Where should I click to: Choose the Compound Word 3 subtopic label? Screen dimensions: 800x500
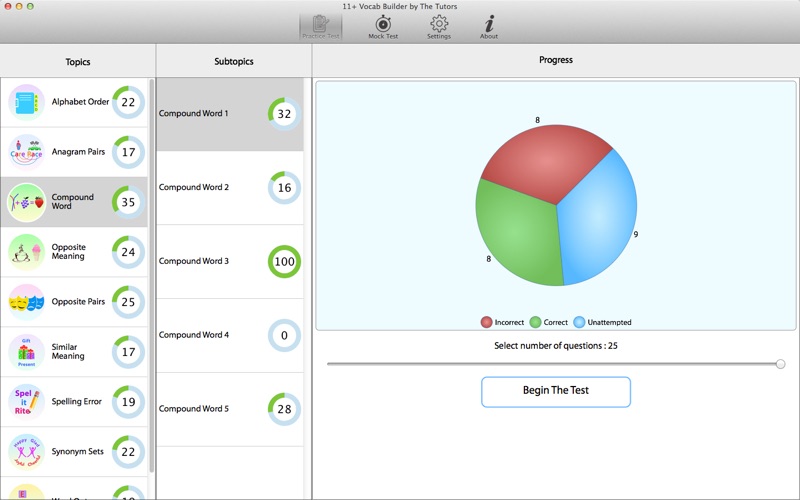point(193,261)
